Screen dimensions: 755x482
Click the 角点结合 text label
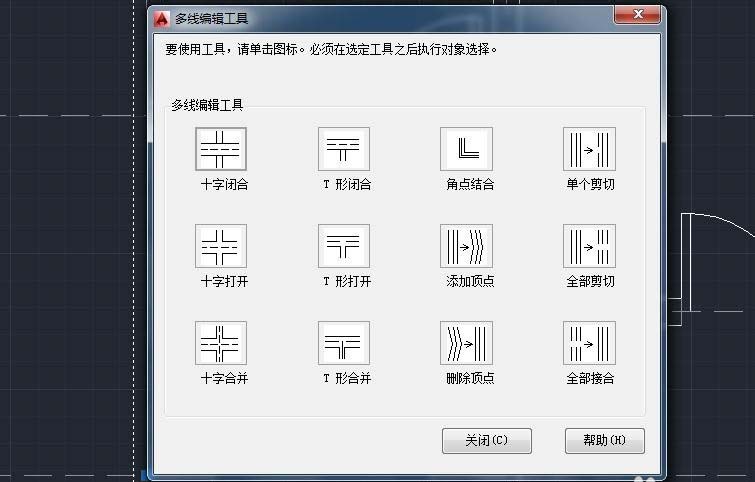click(470, 184)
